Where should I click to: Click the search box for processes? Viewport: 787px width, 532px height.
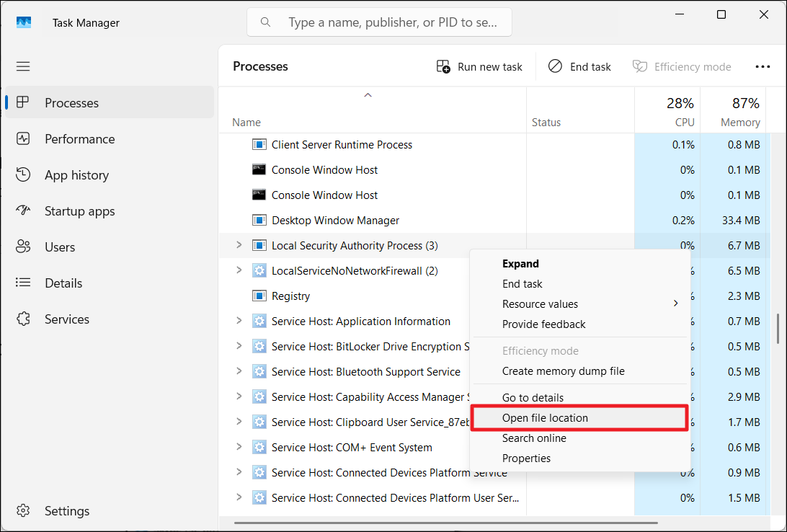click(x=380, y=22)
